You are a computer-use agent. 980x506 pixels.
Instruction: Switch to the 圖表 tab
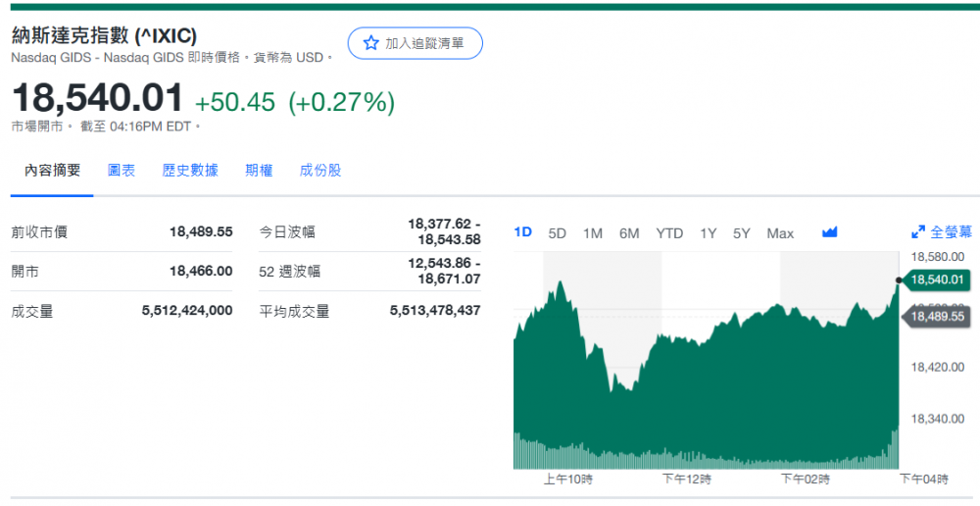(x=122, y=171)
